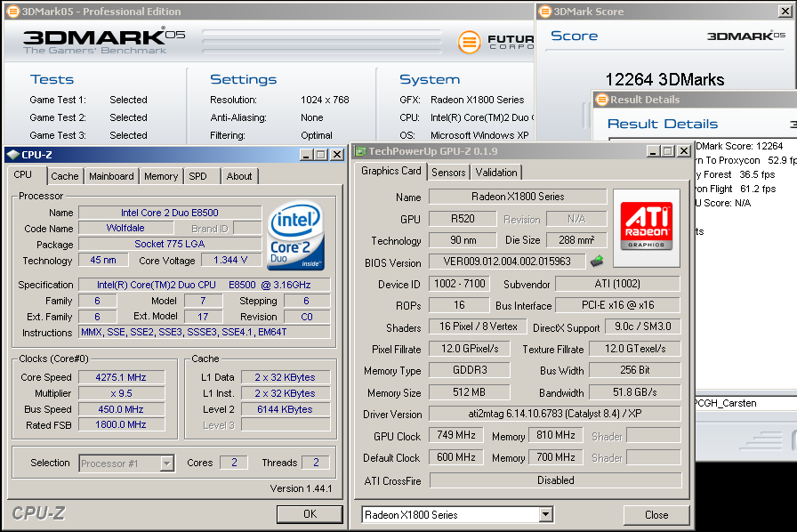Click the Anti-Aliasing setting value None

tap(311, 117)
